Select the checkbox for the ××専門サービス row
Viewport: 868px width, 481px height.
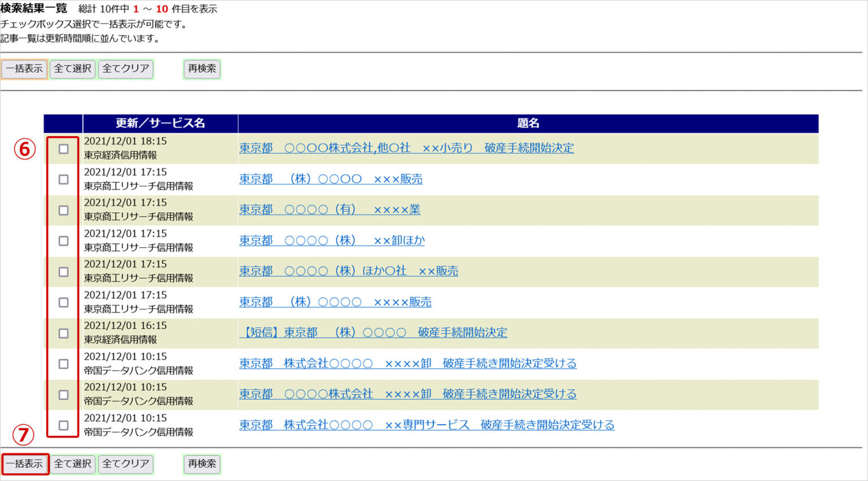[63, 425]
